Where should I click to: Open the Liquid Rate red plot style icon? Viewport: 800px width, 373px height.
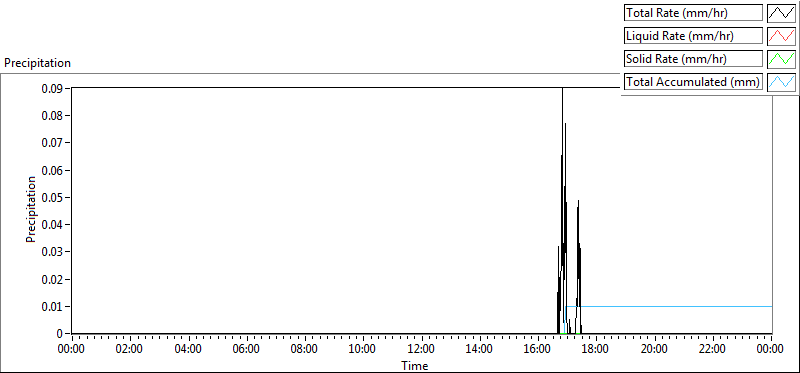tap(781, 36)
